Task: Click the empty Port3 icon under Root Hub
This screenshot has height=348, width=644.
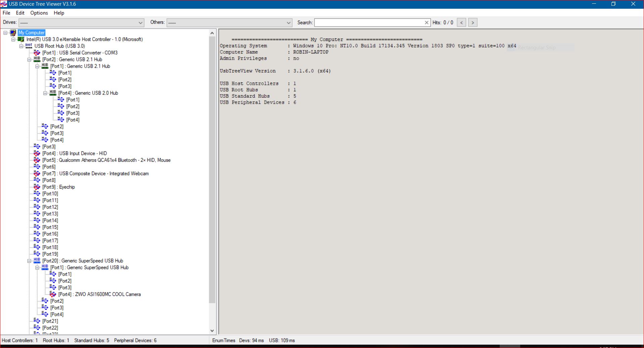Action: [x=37, y=147]
